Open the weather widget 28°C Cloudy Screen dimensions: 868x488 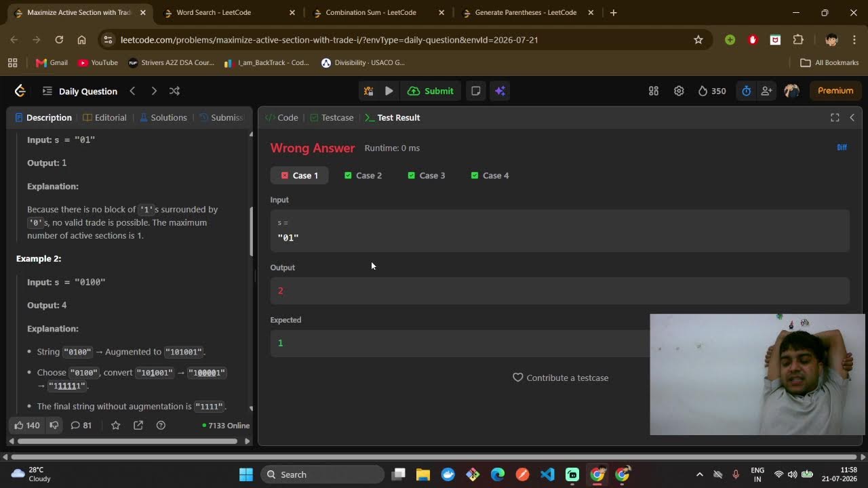pyautogui.click(x=32, y=474)
